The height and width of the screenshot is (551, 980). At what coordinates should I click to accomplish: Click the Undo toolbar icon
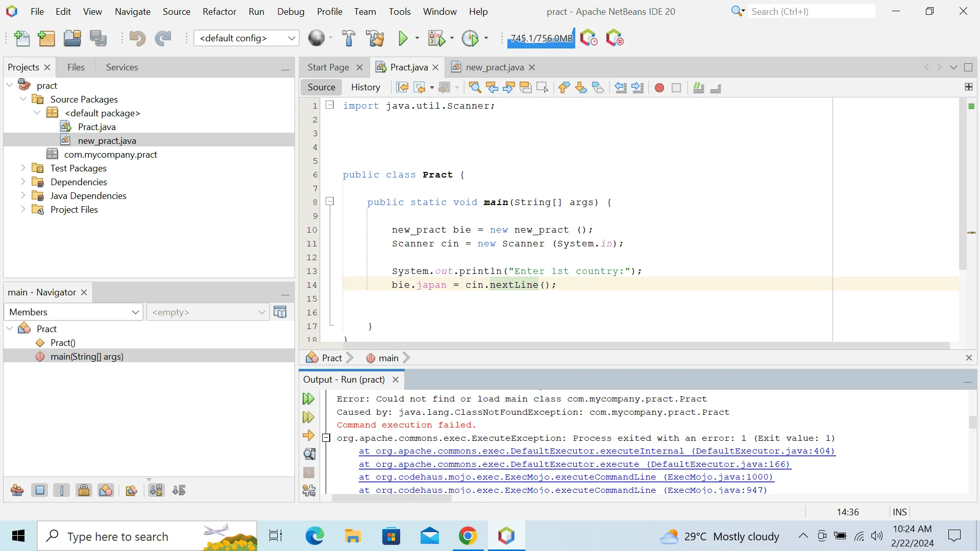click(137, 38)
